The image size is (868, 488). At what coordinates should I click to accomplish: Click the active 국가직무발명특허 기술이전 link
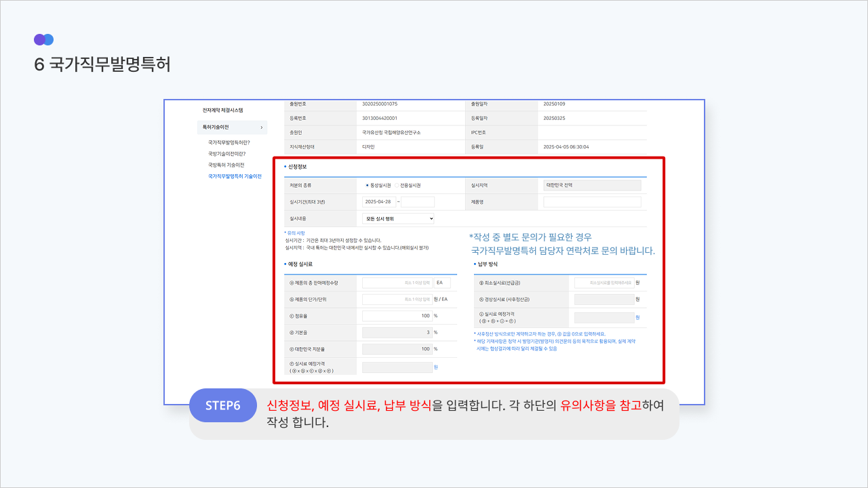235,176
